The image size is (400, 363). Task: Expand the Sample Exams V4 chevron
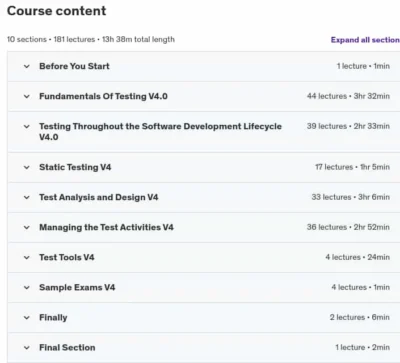27,288
